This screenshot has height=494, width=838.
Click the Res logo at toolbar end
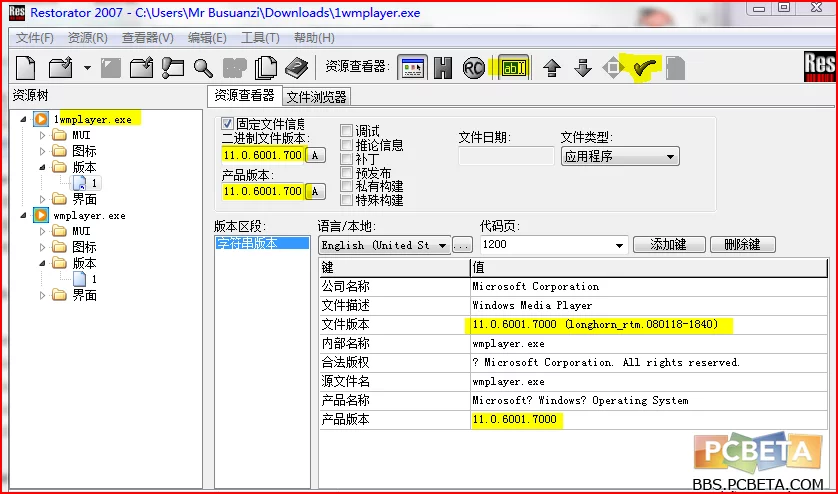pyautogui.click(x=819, y=67)
